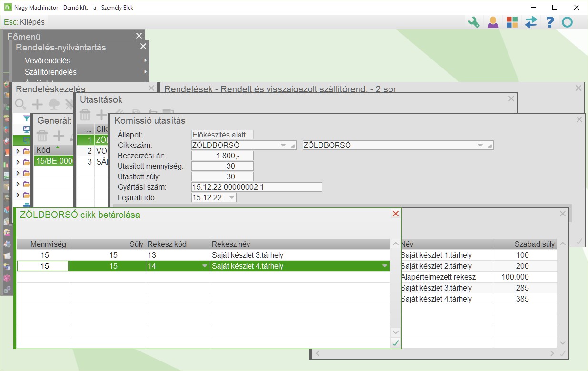Screen dimensions: 588x371
Task: Open the second ZÖLDBORSÓ name dropdown arrow
Action: pos(481,145)
